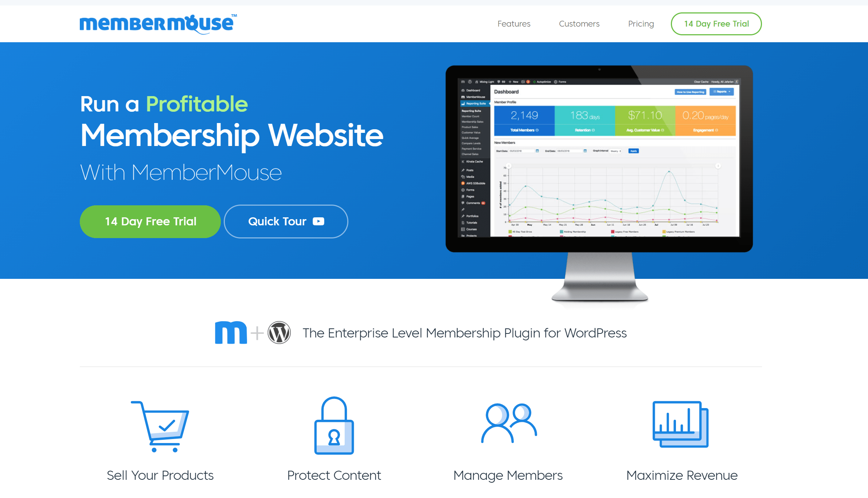Click the 14 Day Free Trial green button

[x=150, y=222]
